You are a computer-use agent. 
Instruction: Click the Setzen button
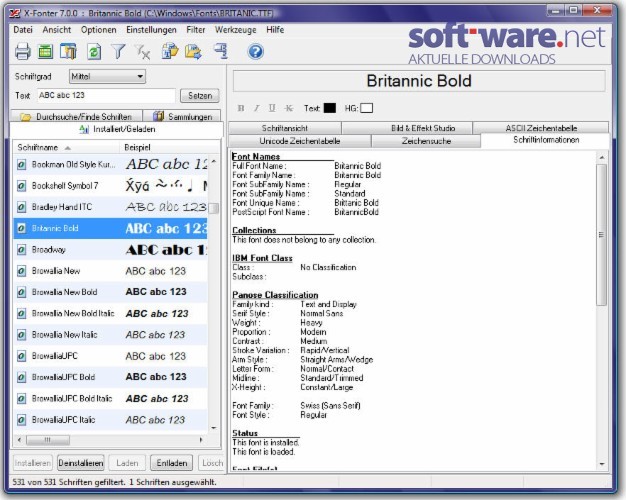(x=200, y=96)
